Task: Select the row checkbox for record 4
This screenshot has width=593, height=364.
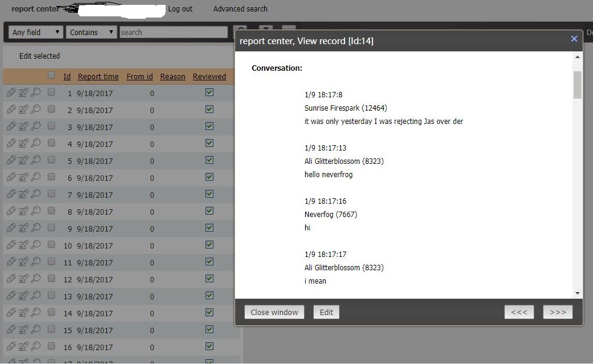Action: coord(52,143)
